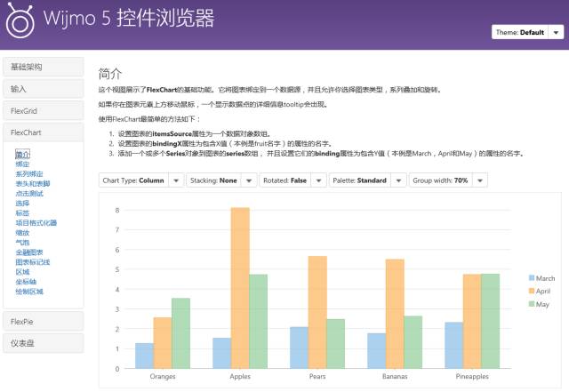The height and width of the screenshot is (392, 569).
Task: Click the 简介 page heading
Action: pos(110,73)
